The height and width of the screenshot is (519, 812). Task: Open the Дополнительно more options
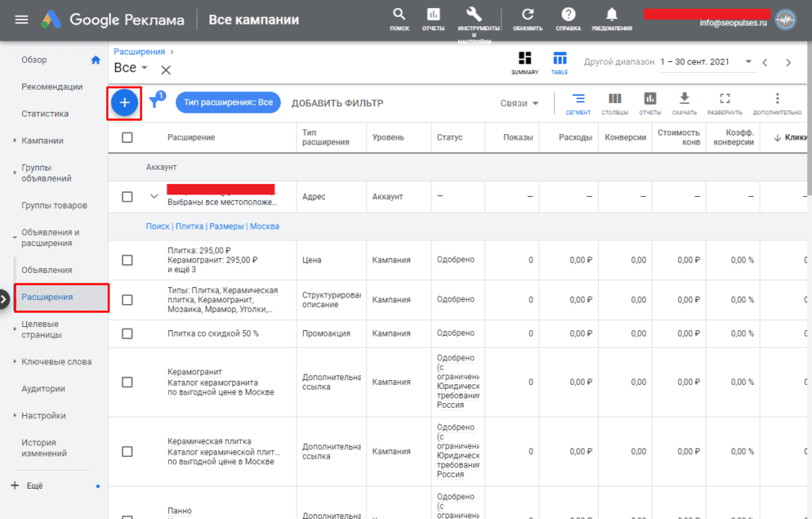coord(777,102)
